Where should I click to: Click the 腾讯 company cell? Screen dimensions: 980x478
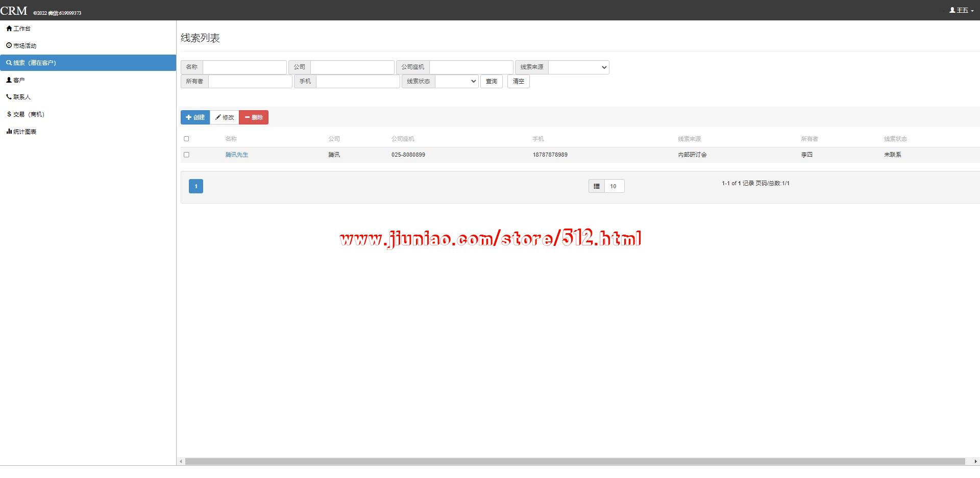click(334, 155)
